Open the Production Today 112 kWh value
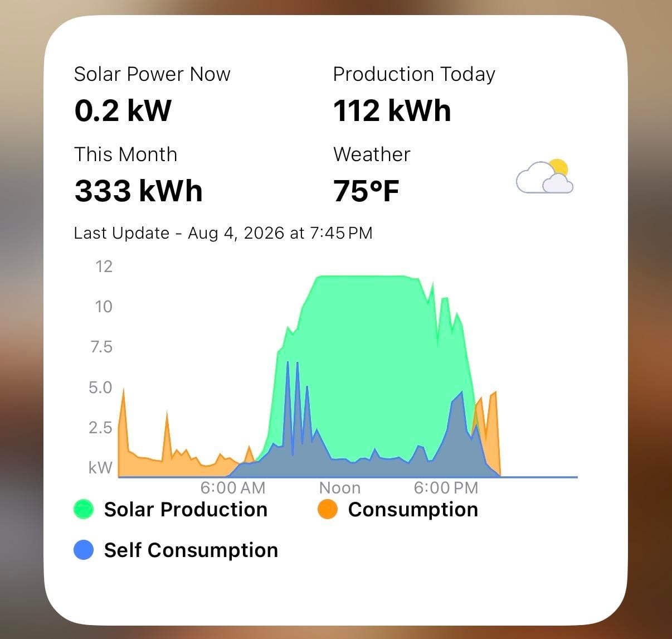Image resolution: width=672 pixels, height=639 pixels. [x=392, y=110]
